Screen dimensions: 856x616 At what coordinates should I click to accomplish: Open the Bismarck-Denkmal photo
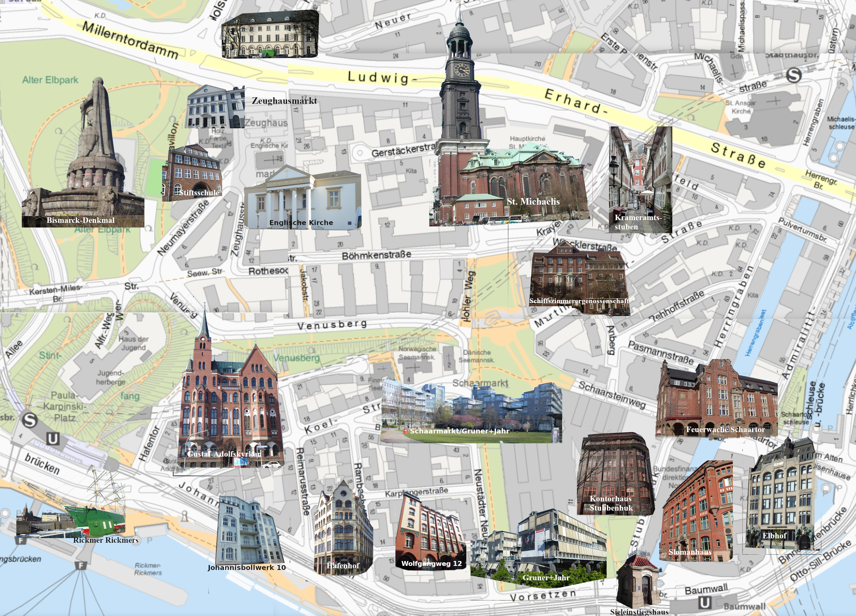(83, 152)
